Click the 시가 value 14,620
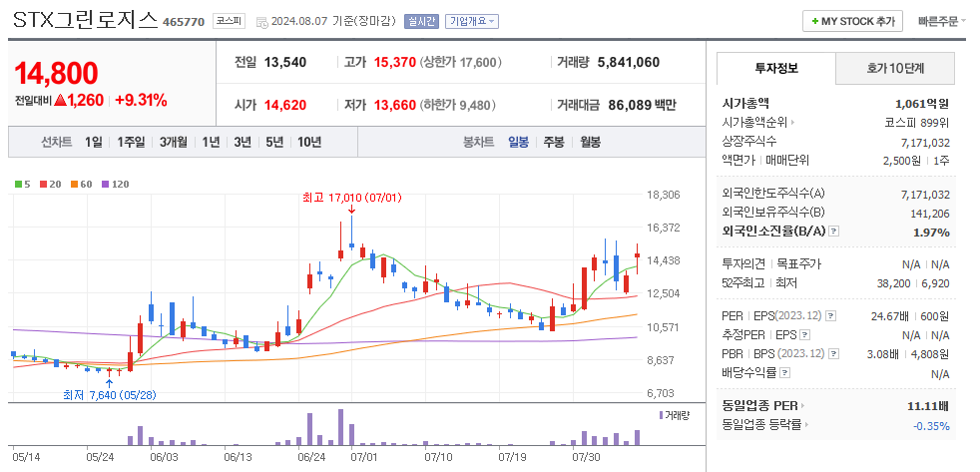This screenshot has height=472, width=980. [x=285, y=105]
